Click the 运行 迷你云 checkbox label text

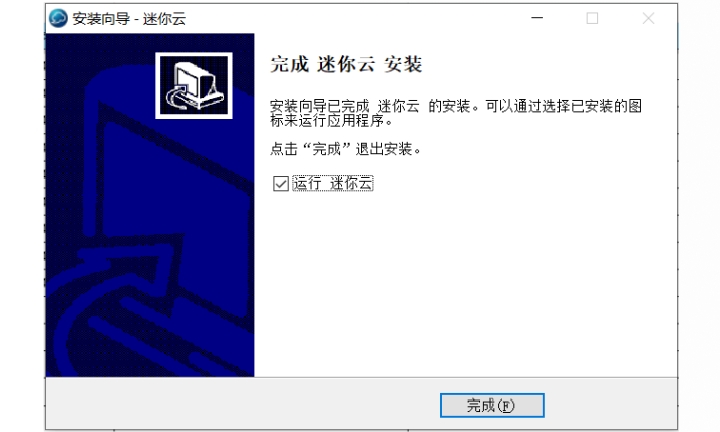[x=332, y=183]
